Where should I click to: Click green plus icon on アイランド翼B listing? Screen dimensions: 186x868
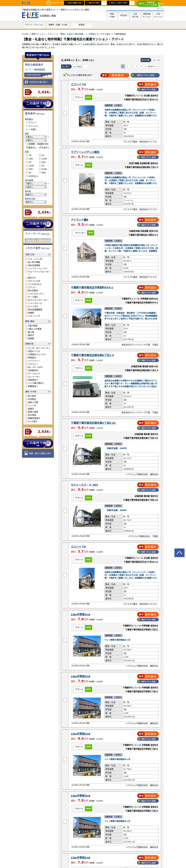[x=139, y=225]
